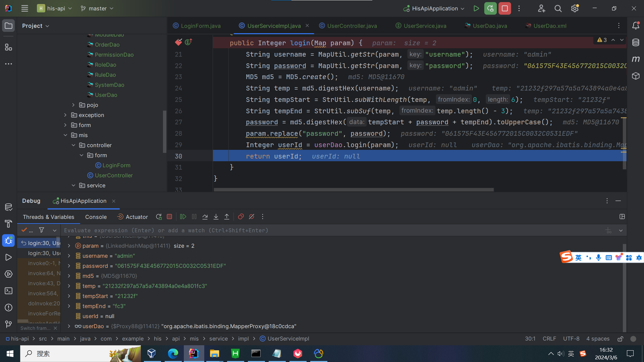The image size is (644, 362).
Task: Toggle read-only lock in status bar
Action: (x=620, y=339)
